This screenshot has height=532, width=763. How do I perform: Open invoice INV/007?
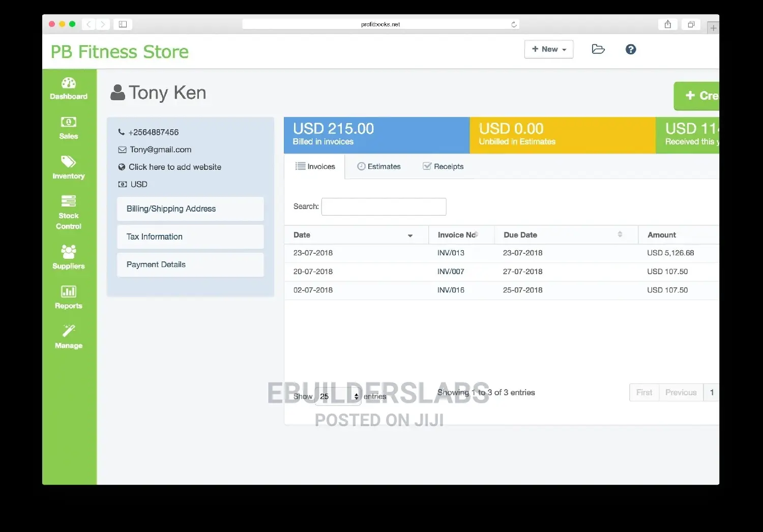[x=451, y=272]
